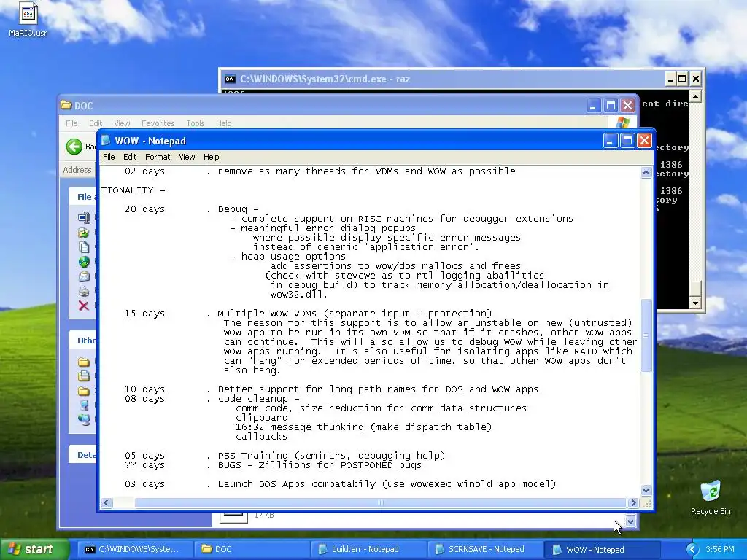The height and width of the screenshot is (560, 747).
Task: Click the WOW - Notepad taskbar button
Action: [x=603, y=549]
